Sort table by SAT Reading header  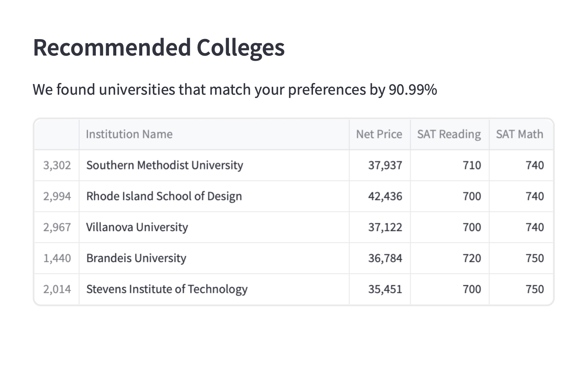click(x=449, y=134)
